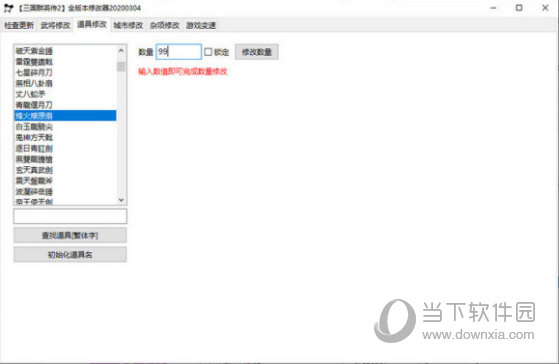This screenshot has height=364, width=559.
Task: Click the item list scroll-up arrow
Action: coord(121,51)
